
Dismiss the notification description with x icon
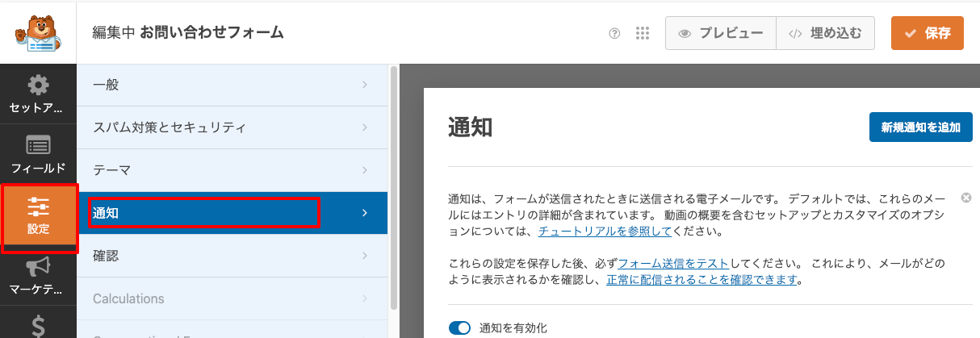coord(966,198)
